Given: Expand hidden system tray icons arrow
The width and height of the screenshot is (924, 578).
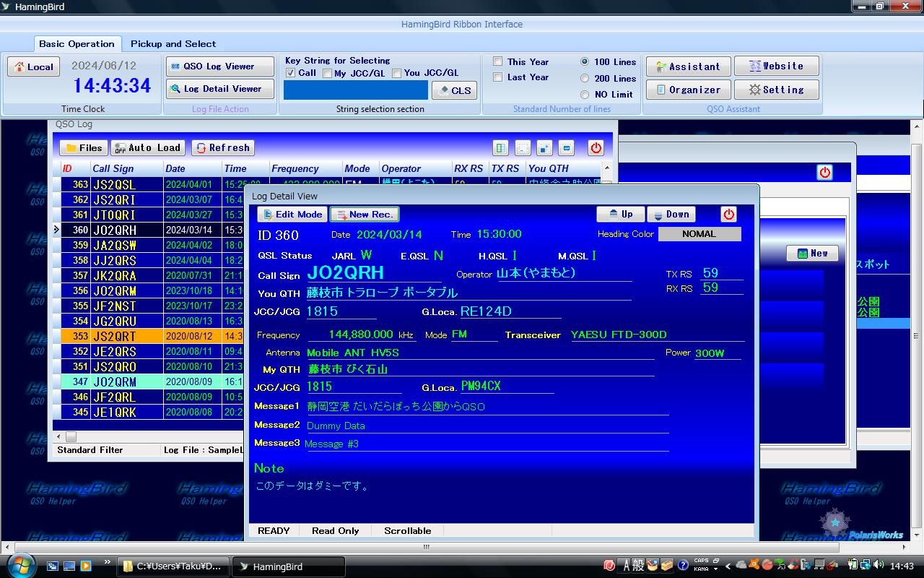Looking at the screenshot, I should point(728,566).
